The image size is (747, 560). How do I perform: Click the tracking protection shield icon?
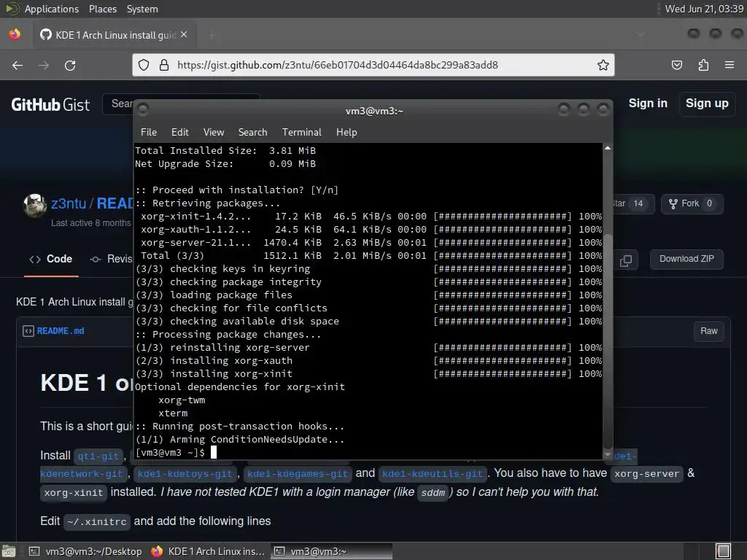coord(144,65)
